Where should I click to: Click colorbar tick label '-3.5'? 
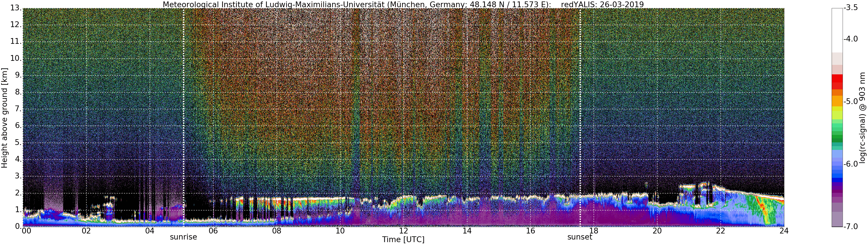850,8
